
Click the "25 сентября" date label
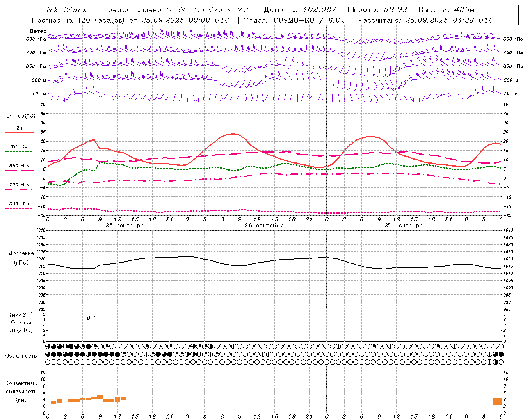coord(124,226)
